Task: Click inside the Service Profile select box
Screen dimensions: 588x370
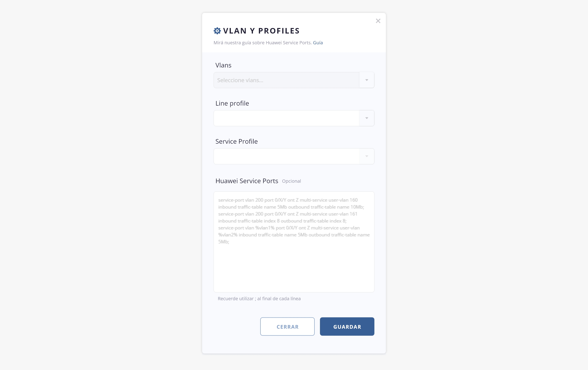Action: 286,156
